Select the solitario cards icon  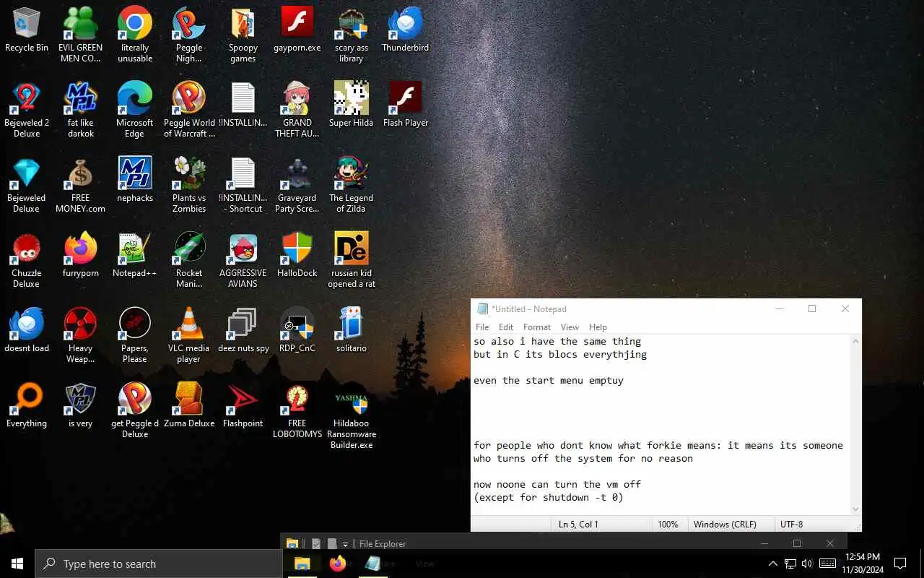pos(352,330)
